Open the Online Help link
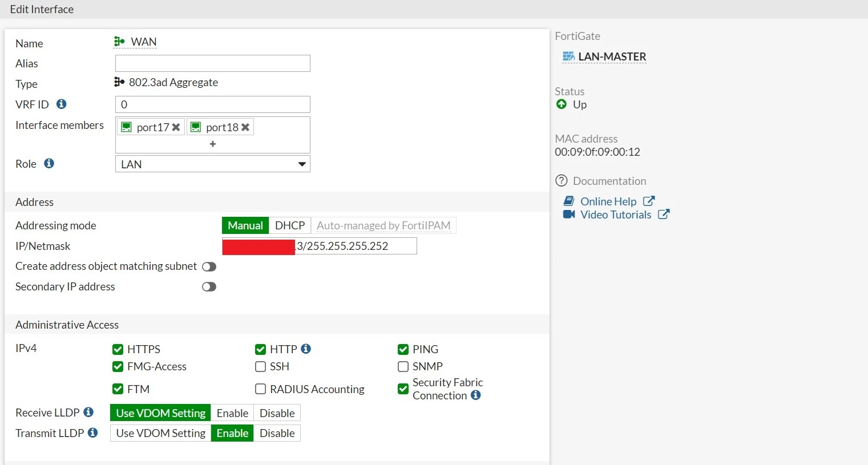 click(608, 201)
